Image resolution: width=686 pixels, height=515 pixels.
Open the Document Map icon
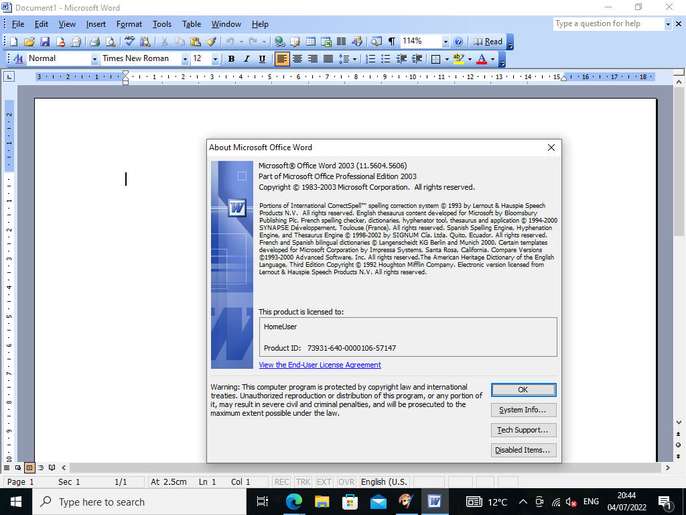[x=376, y=42]
